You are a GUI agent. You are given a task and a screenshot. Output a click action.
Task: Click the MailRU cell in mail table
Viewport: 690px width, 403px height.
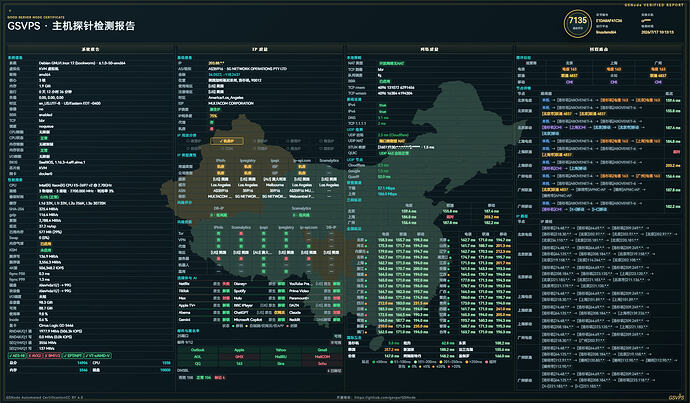(x=281, y=357)
